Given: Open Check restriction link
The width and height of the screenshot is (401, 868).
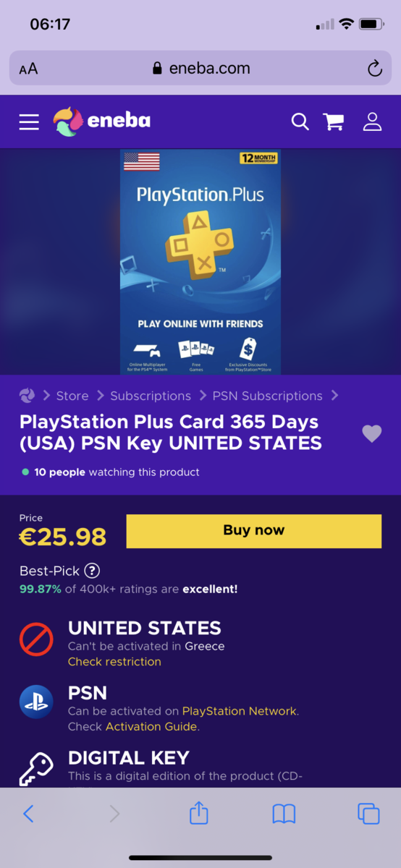Looking at the screenshot, I should [114, 662].
